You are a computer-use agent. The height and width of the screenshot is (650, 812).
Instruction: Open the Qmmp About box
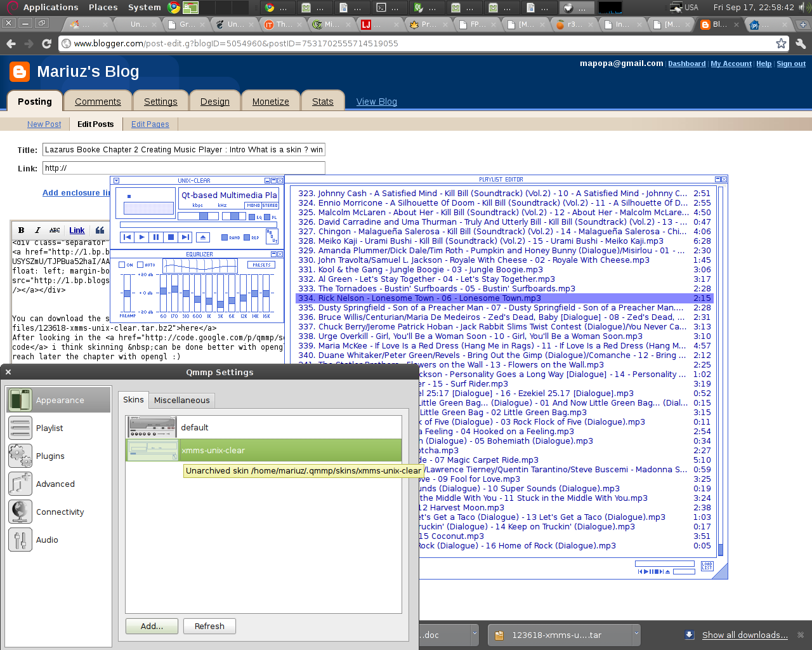point(272,237)
